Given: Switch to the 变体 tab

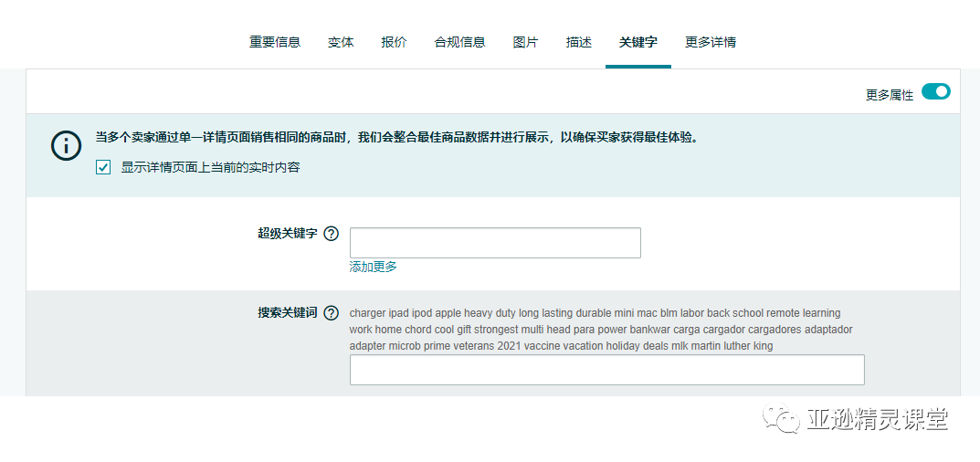Looking at the screenshot, I should [341, 43].
